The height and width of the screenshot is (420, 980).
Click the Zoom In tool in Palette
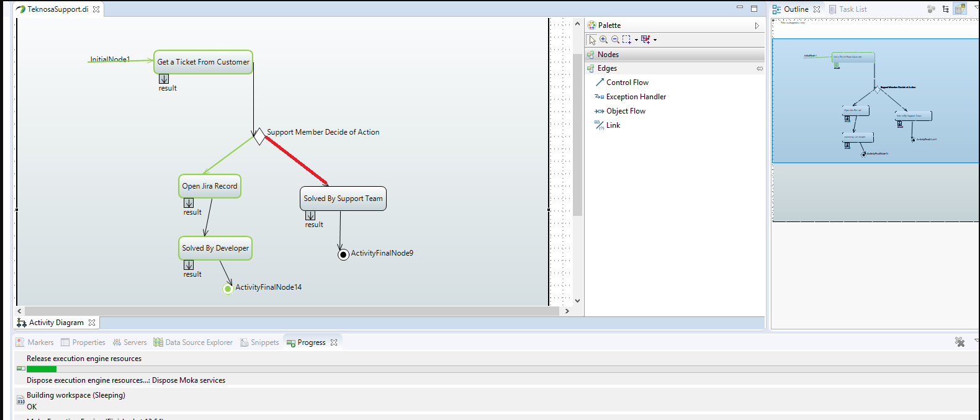[603, 40]
